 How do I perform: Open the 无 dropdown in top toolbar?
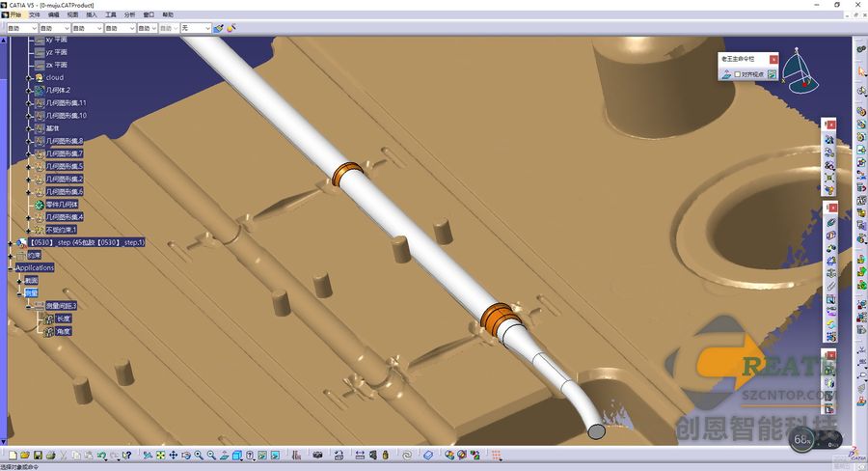pos(196,28)
